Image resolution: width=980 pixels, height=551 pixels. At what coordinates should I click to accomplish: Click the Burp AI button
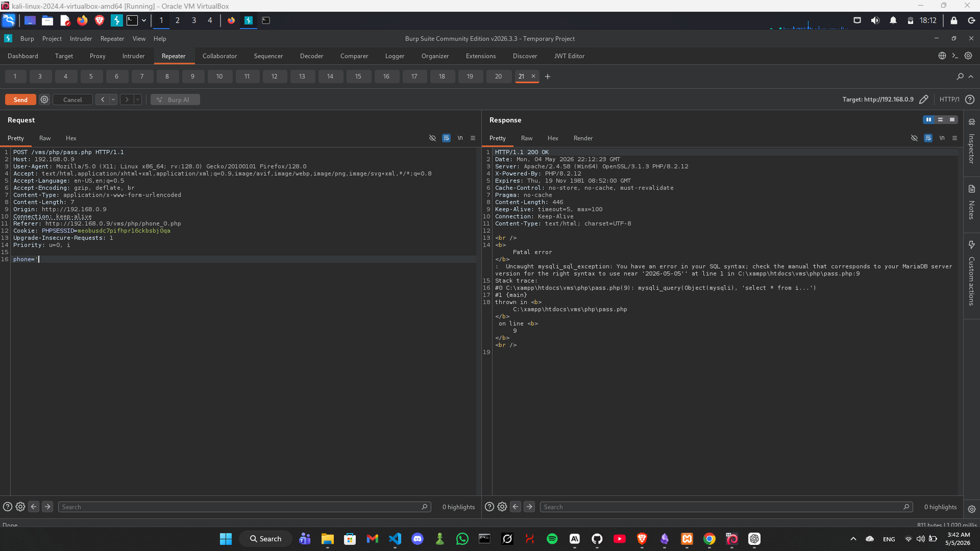[x=175, y=100]
